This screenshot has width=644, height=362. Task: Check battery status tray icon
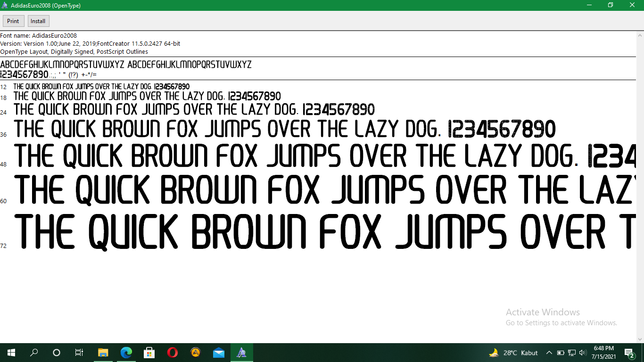[x=561, y=353]
